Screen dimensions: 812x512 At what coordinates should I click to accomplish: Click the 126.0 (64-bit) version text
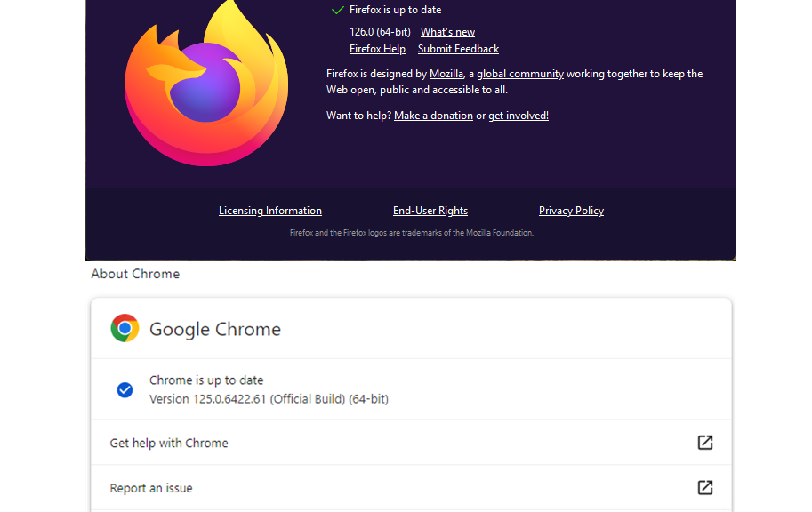tap(380, 32)
